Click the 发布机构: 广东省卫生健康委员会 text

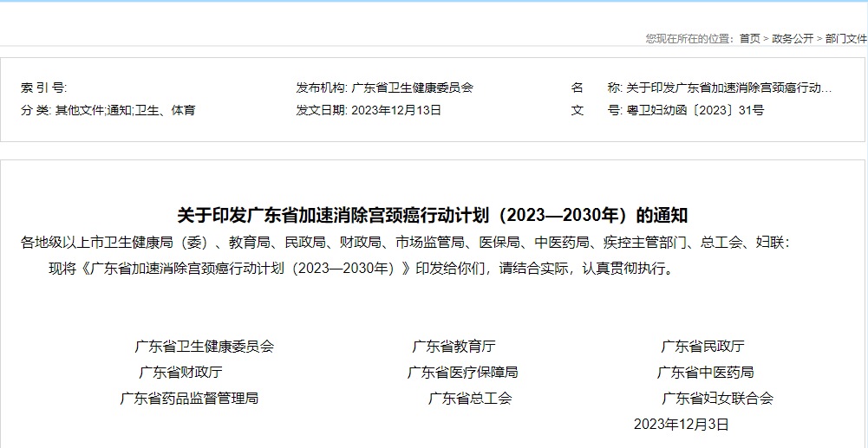[x=385, y=88]
